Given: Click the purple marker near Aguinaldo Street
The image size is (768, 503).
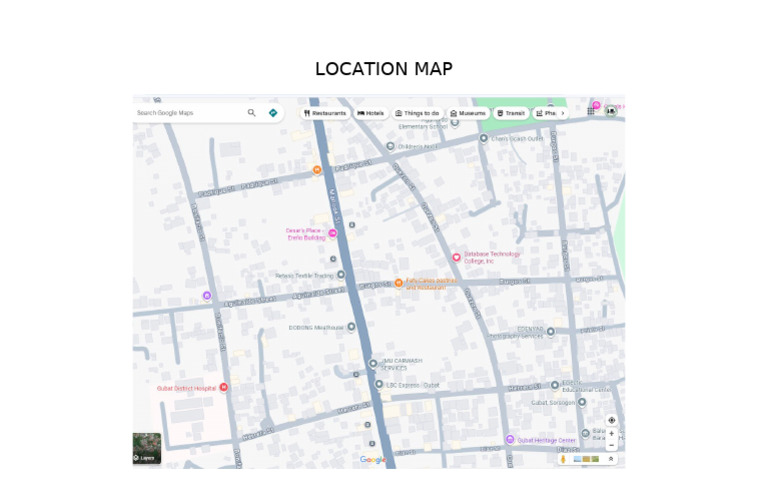Looking at the screenshot, I should click(x=207, y=295).
